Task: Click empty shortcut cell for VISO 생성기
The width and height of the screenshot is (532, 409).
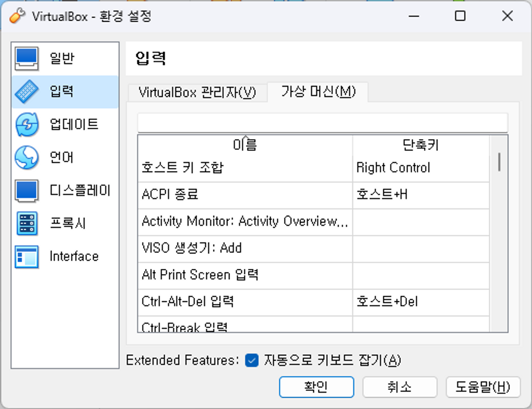Action: point(421,249)
